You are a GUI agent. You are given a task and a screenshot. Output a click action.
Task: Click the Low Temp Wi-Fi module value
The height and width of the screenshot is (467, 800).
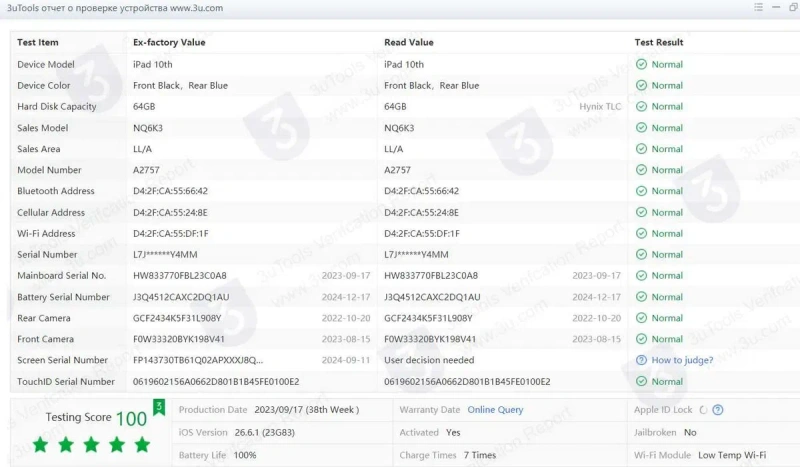click(x=732, y=455)
